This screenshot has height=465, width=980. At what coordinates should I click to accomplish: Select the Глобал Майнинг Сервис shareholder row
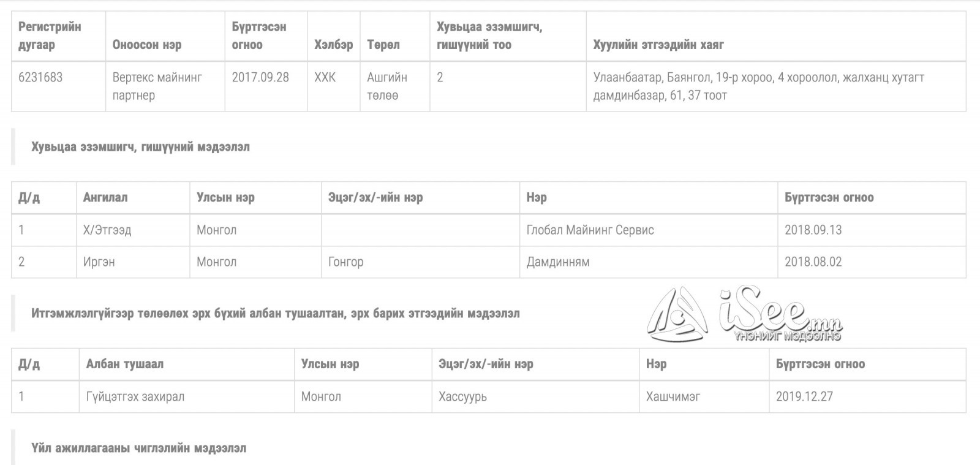tap(489, 230)
